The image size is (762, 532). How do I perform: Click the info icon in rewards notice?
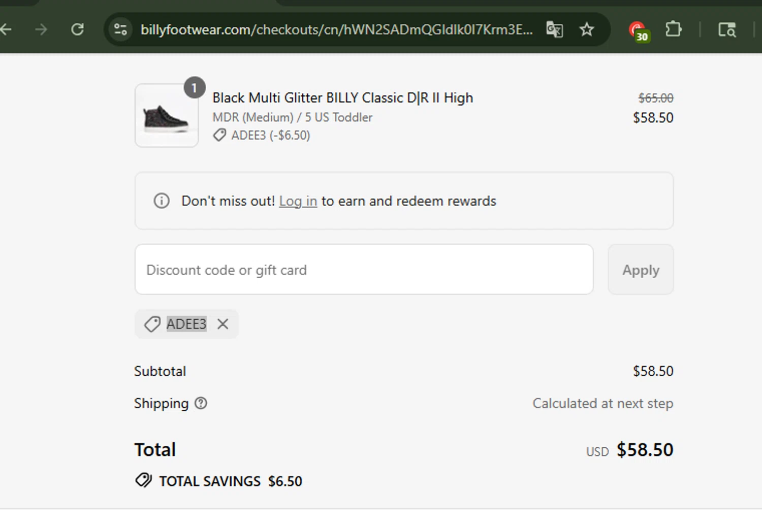point(162,201)
